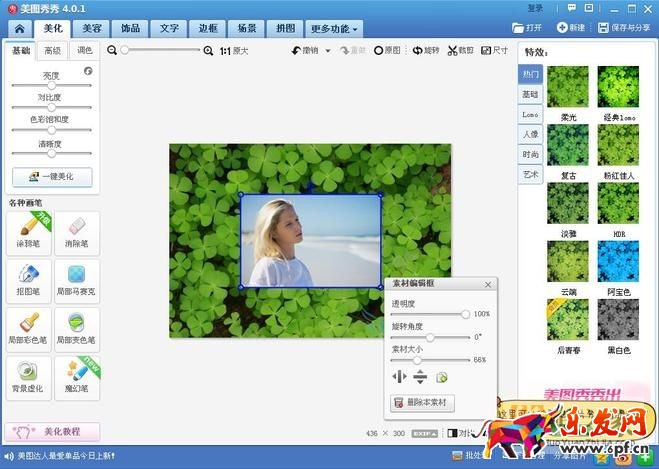The height and width of the screenshot is (469, 659).
Task: Select the Lomo effects category tab
Action: click(x=529, y=115)
